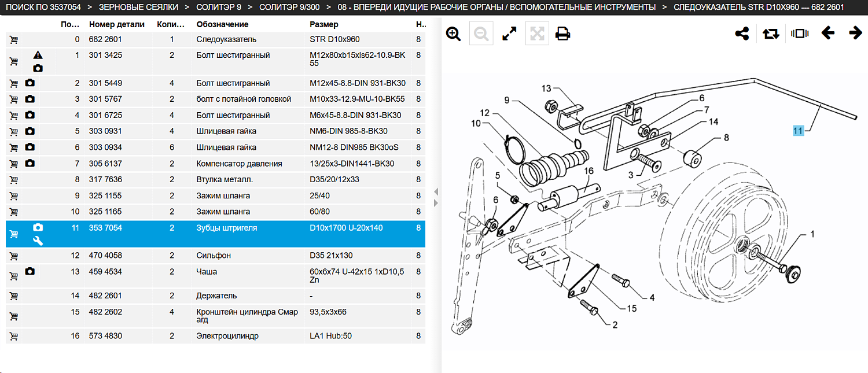The height and width of the screenshot is (373, 868).
Task: Click part number 303 0931
Action: click(x=105, y=131)
